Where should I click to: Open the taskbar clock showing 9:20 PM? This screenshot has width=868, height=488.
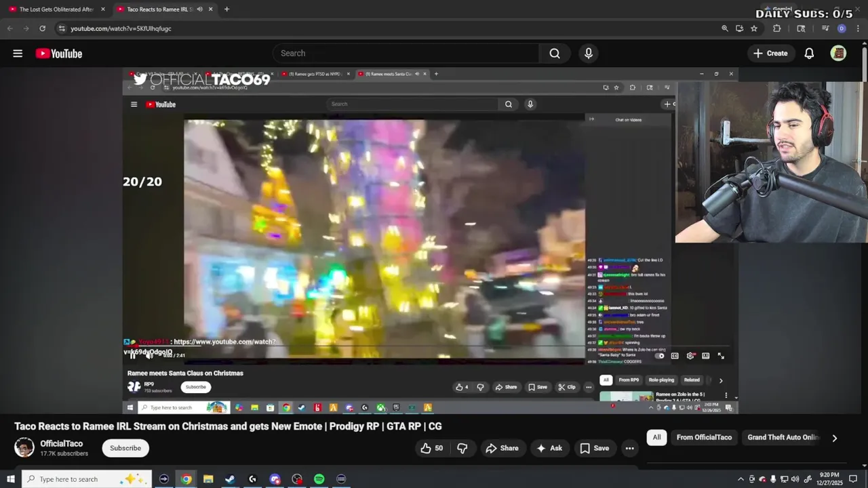click(x=829, y=479)
